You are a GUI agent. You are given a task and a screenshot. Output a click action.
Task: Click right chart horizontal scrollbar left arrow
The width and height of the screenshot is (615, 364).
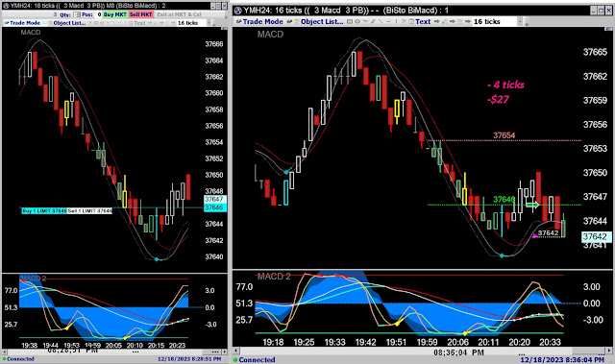coord(236,351)
